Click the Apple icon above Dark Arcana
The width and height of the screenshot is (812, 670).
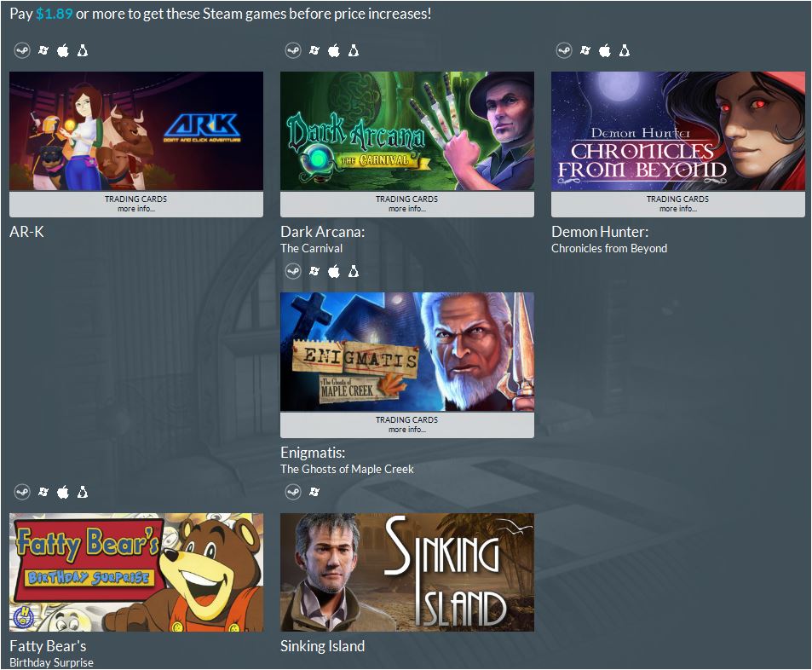(x=334, y=50)
